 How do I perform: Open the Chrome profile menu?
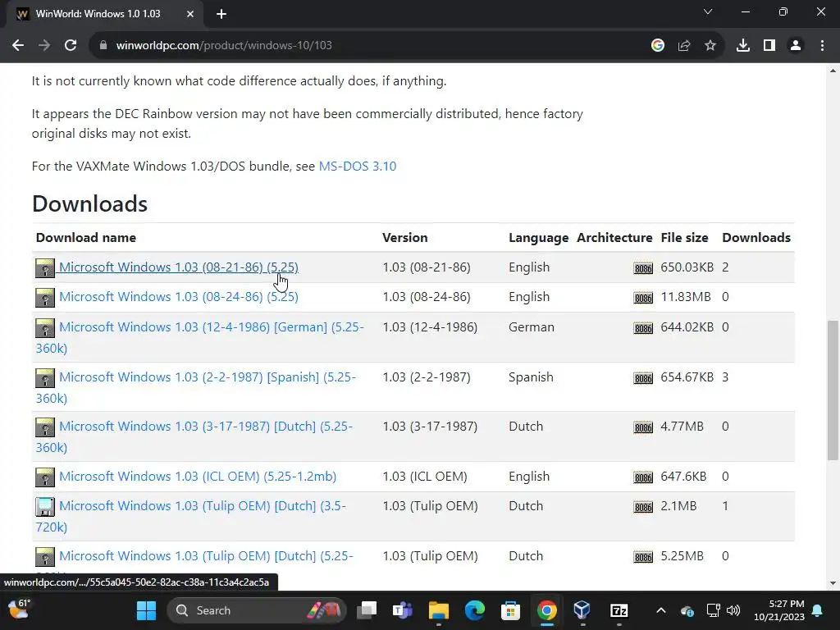tap(796, 46)
